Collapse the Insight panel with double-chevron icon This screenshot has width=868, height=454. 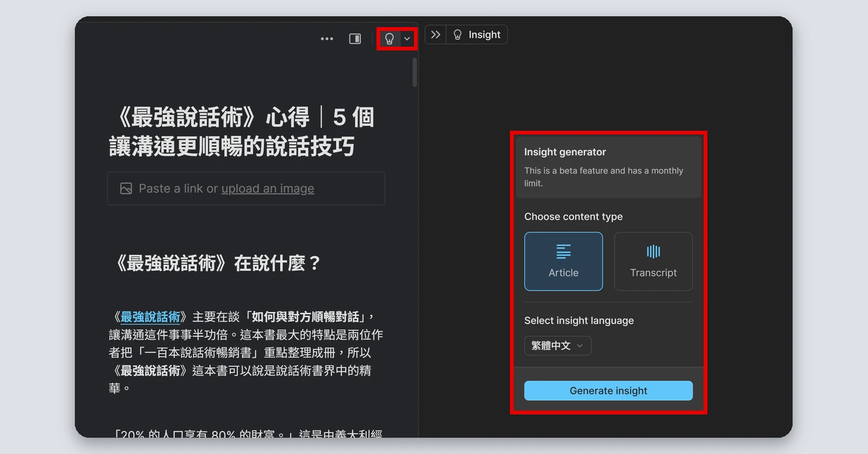click(436, 35)
